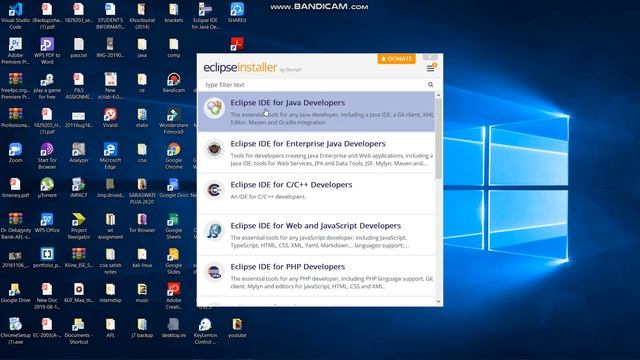Select the Documents - Shortcut icon
640x360 pixels.
click(x=79, y=331)
